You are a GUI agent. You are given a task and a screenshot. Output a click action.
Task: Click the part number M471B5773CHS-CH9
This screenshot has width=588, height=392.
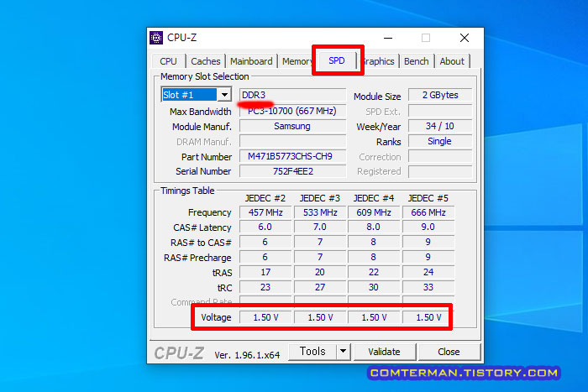point(292,156)
